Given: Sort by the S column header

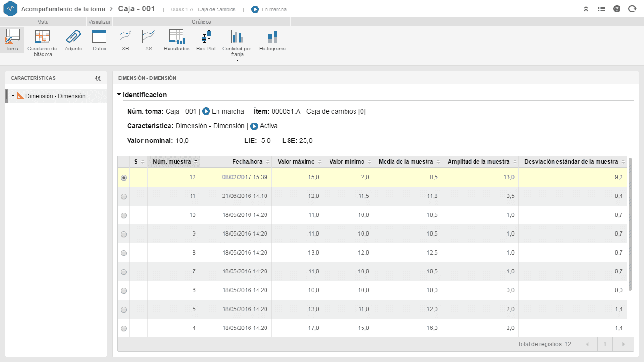Looking at the screenshot, I should (138, 162).
